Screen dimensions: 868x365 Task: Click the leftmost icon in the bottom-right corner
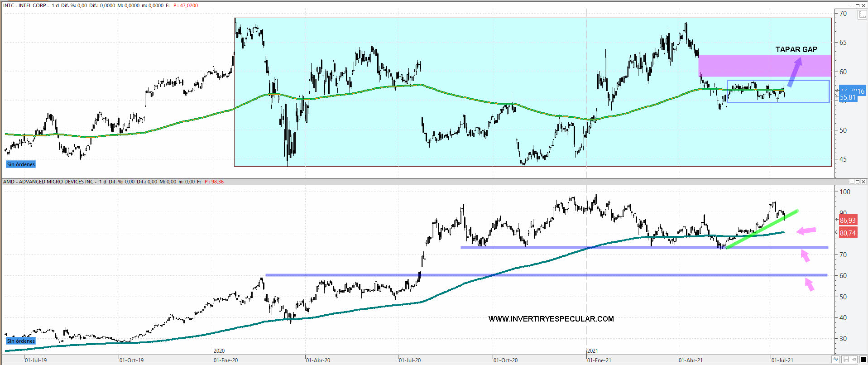(x=835, y=360)
